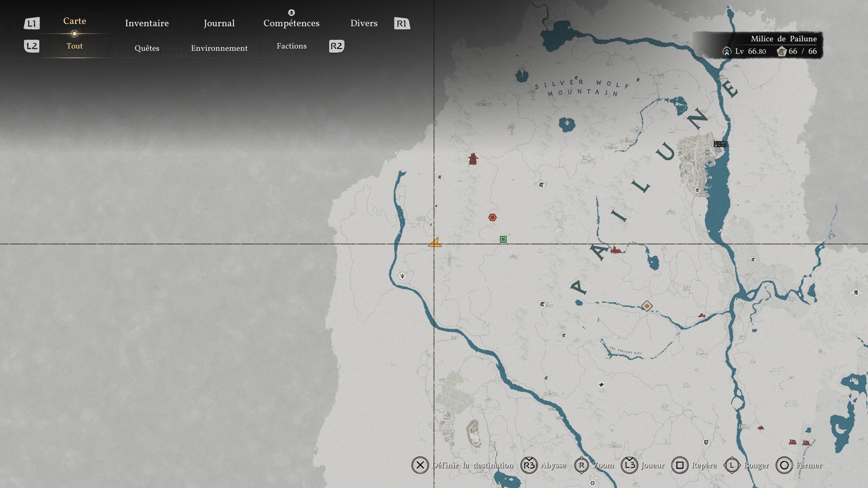Image resolution: width=868 pixels, height=488 pixels.
Task: Click the square Repère button
Action: click(x=680, y=465)
